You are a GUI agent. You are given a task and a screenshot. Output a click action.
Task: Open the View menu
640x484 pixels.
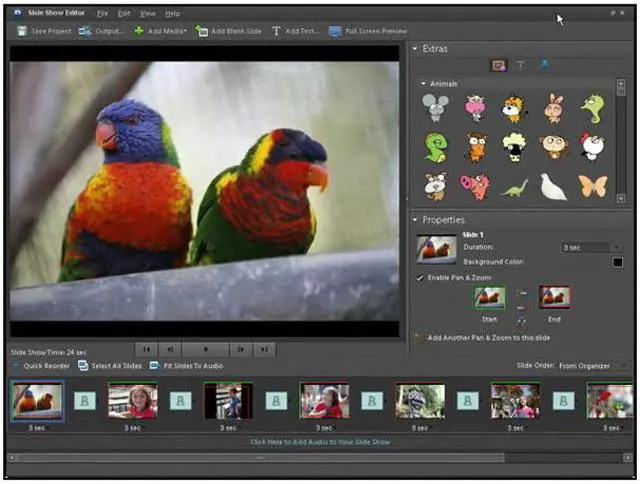(x=147, y=13)
